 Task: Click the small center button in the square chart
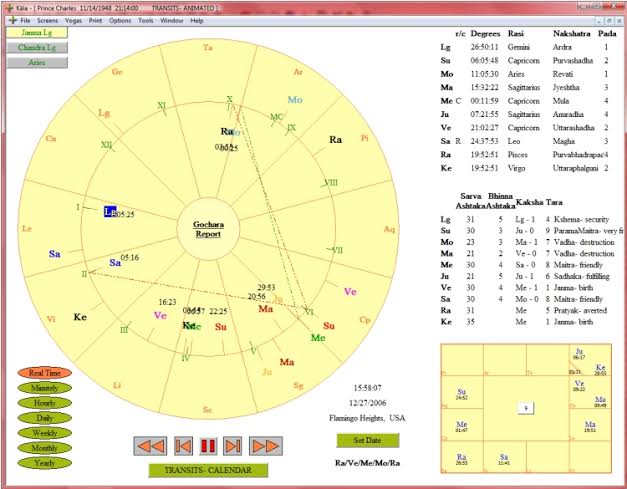(x=526, y=408)
